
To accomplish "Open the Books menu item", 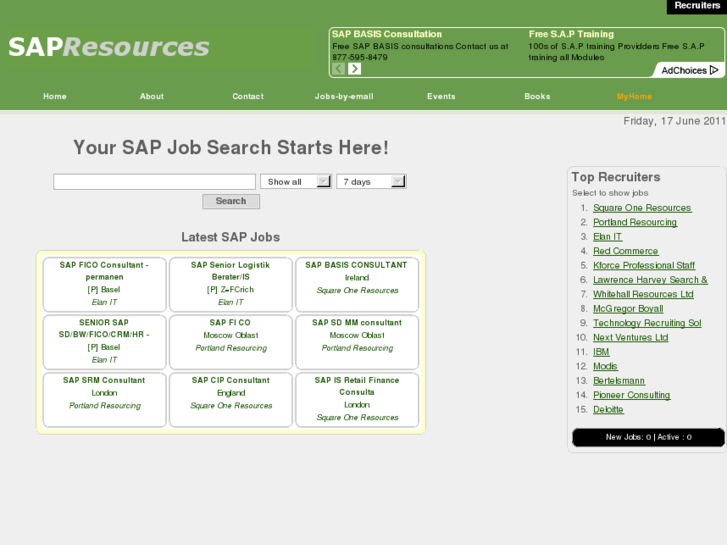I will click(537, 96).
